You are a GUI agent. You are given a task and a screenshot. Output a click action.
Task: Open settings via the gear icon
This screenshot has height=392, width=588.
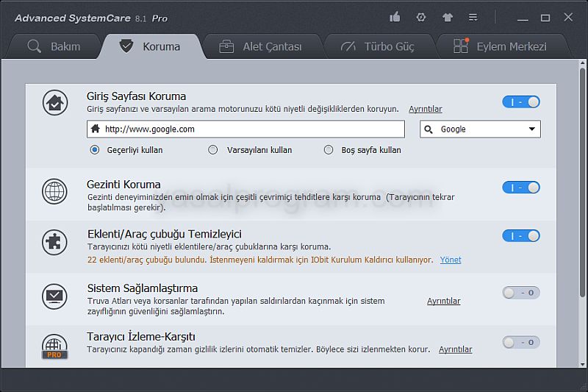pyautogui.click(x=421, y=18)
